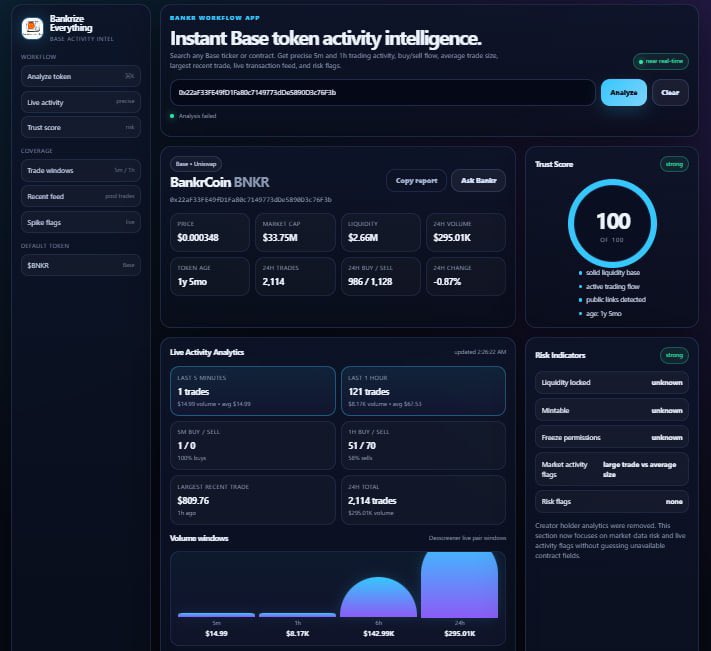711x651 pixels.
Task: Click the updated 2:26:22 AM timestamp
Action: (480, 352)
